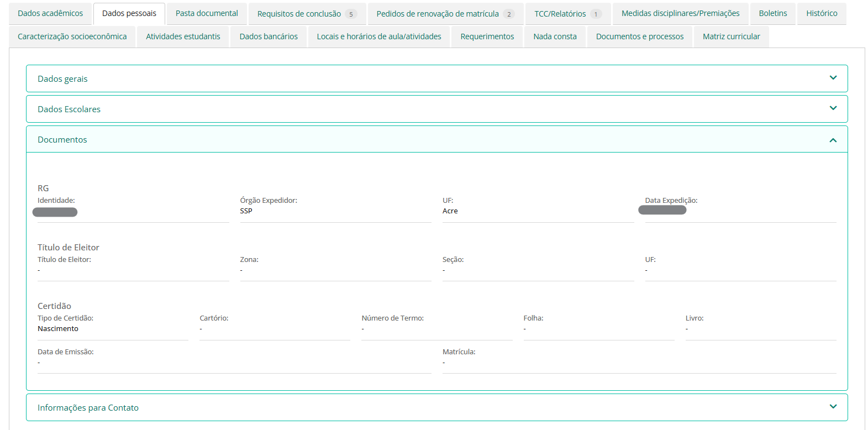The height and width of the screenshot is (430, 868).
Task: Select the Requerimentos tab
Action: pos(487,36)
